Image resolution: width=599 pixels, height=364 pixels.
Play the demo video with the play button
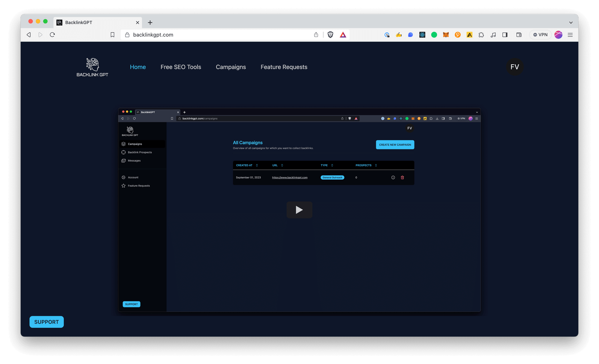point(299,210)
